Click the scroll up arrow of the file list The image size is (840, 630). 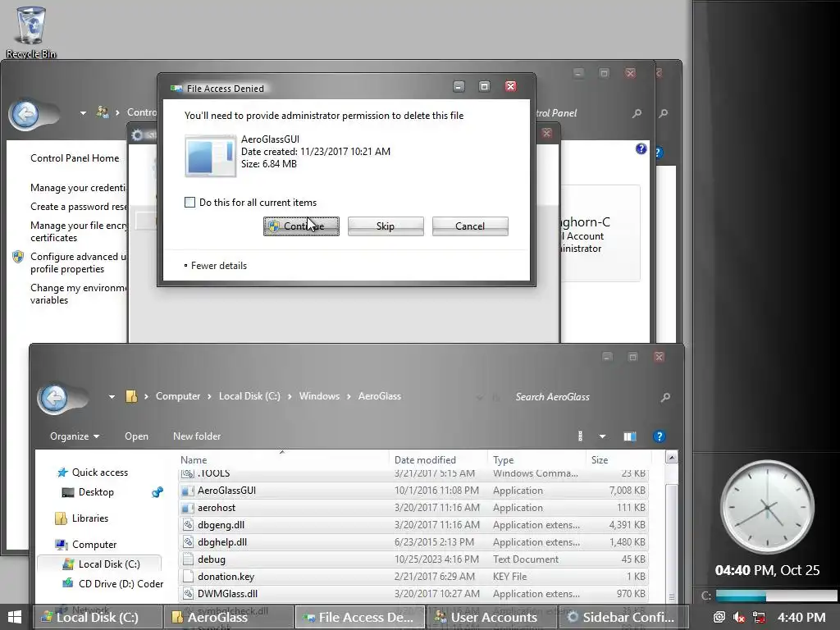(671, 458)
